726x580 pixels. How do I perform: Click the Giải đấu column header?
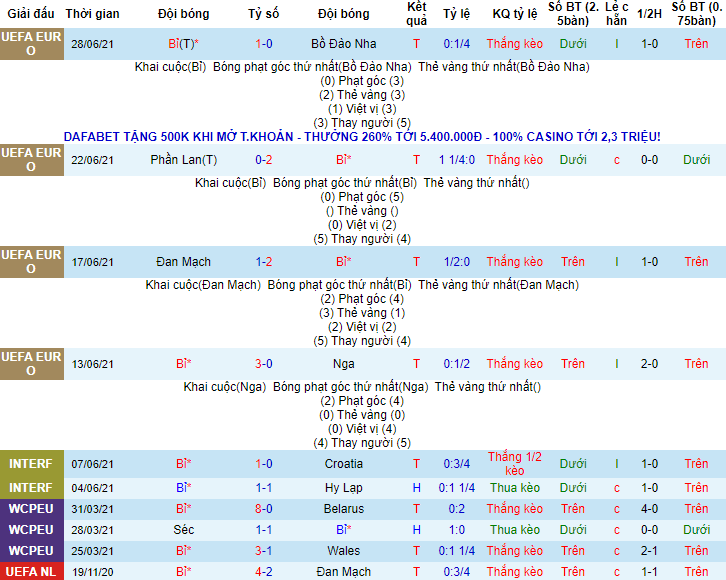(x=31, y=14)
